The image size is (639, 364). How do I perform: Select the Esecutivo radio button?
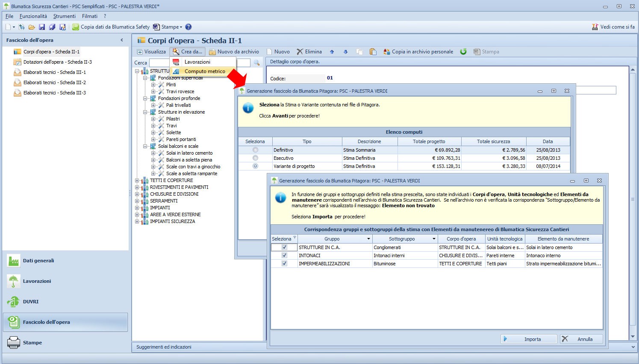255,158
